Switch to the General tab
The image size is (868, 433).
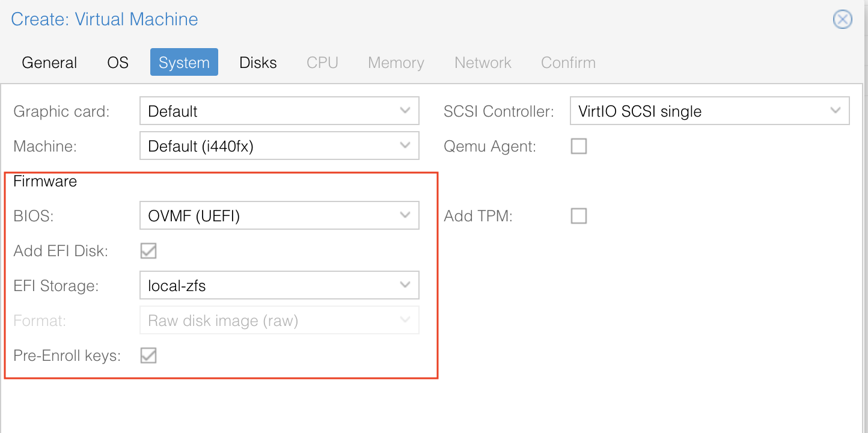tap(49, 63)
